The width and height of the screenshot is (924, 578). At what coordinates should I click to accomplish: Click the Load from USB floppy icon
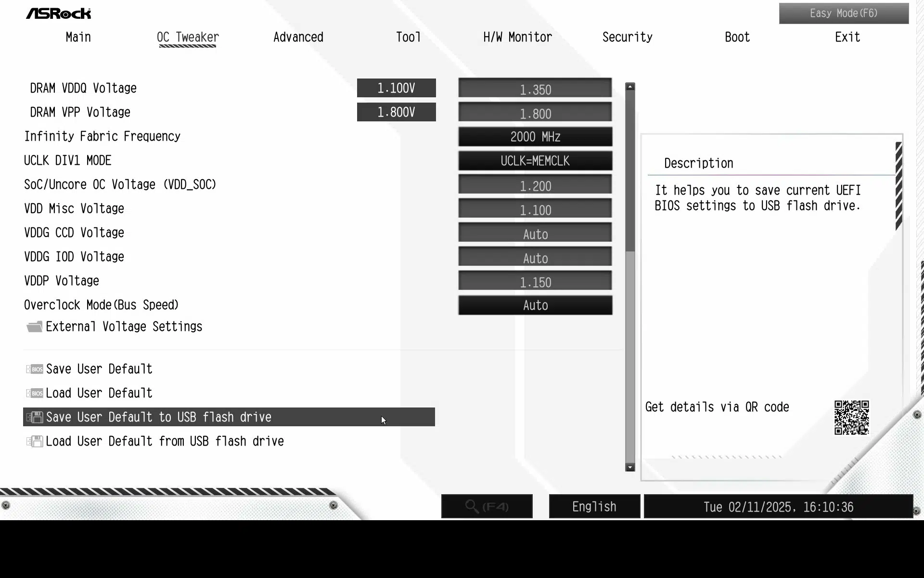[x=34, y=442]
